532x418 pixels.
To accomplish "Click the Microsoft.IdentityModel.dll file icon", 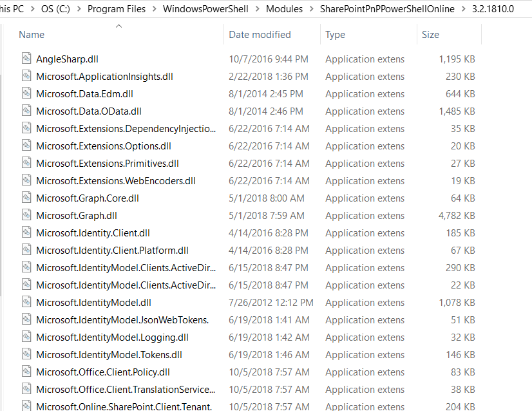I will 26,301.
